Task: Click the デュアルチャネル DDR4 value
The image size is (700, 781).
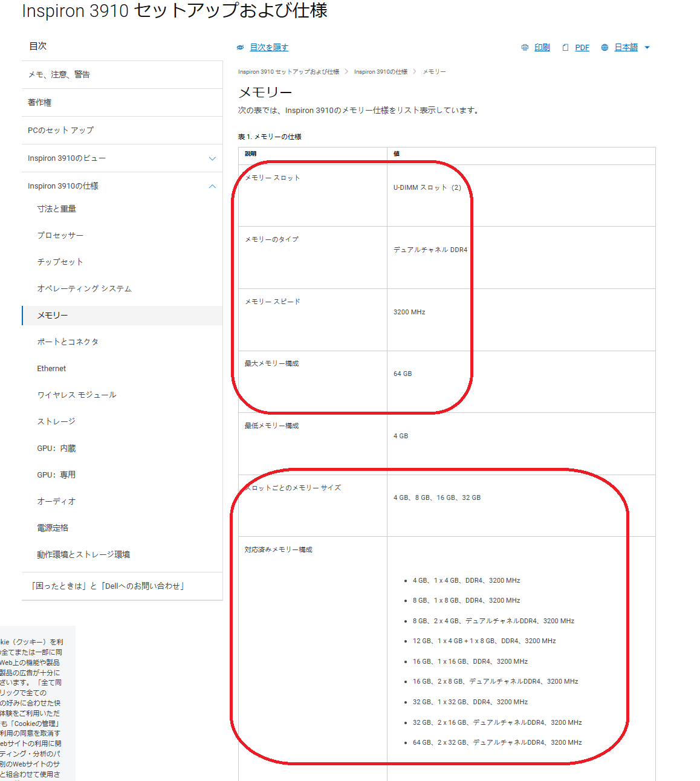Action: 430,250
